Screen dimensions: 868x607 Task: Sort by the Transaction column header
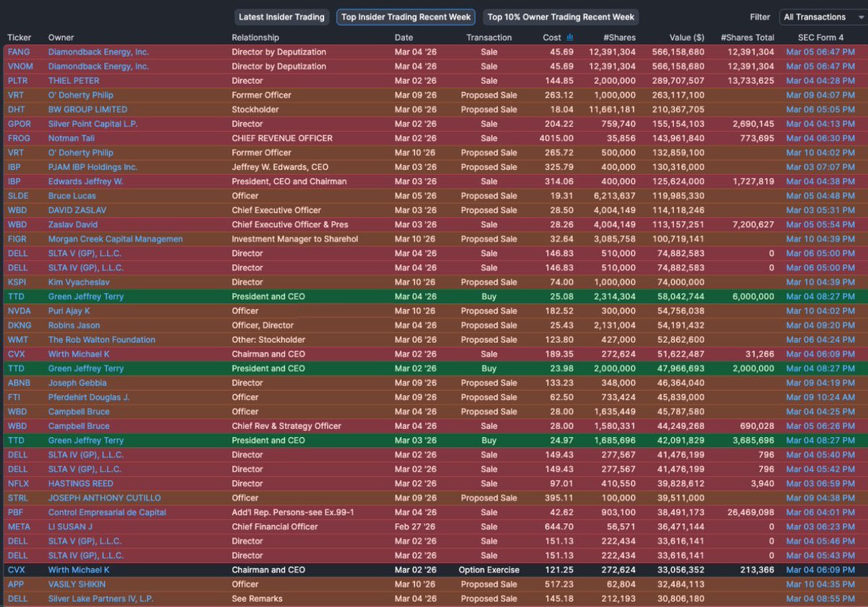(x=489, y=38)
